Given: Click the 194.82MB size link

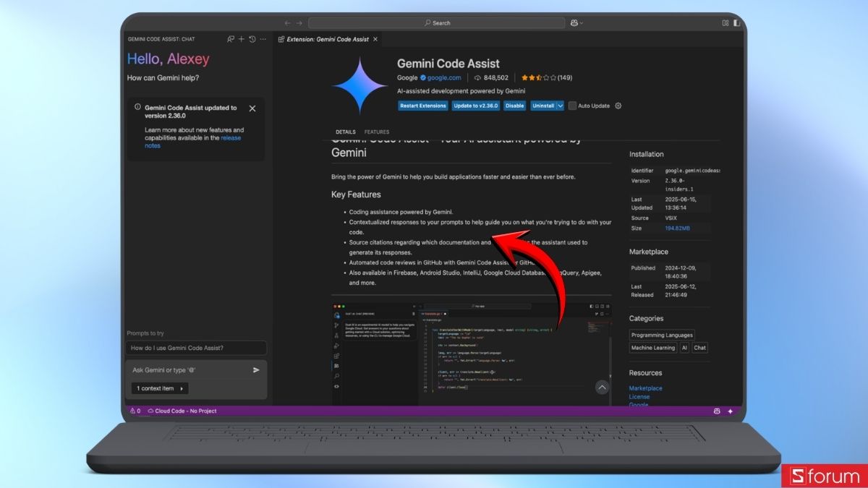Looking at the screenshot, I should [678, 228].
